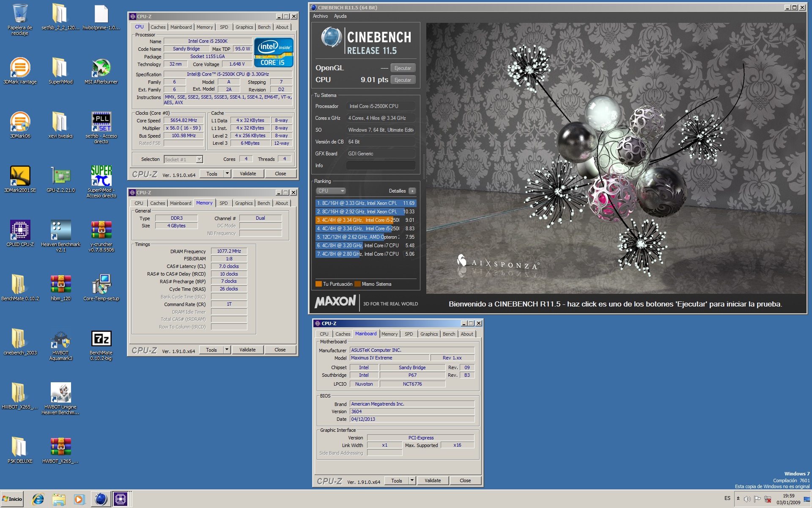Open CPUID CPU-Z desktop shortcut

pos(20,233)
